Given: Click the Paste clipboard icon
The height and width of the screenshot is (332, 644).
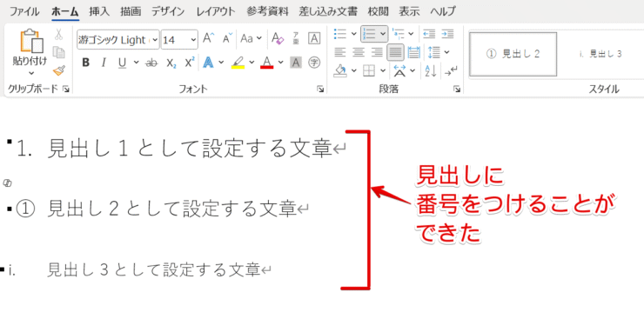Looking at the screenshot, I should coord(31,42).
